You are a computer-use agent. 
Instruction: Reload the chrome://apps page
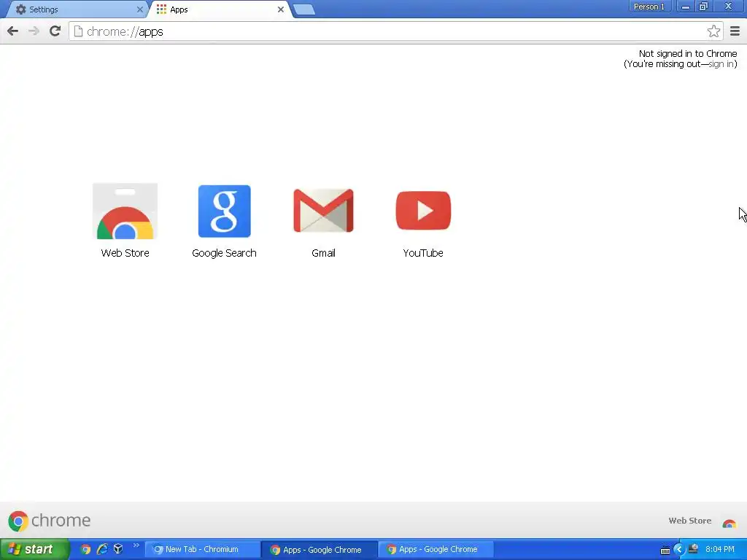point(55,31)
